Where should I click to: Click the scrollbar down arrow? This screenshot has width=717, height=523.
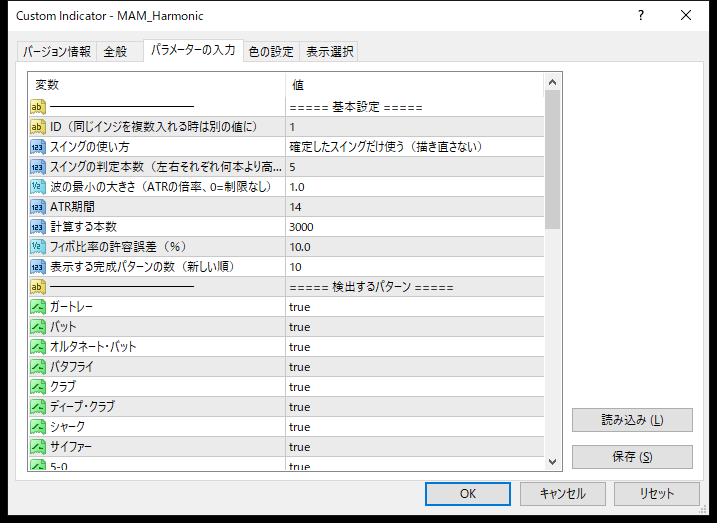(552, 462)
